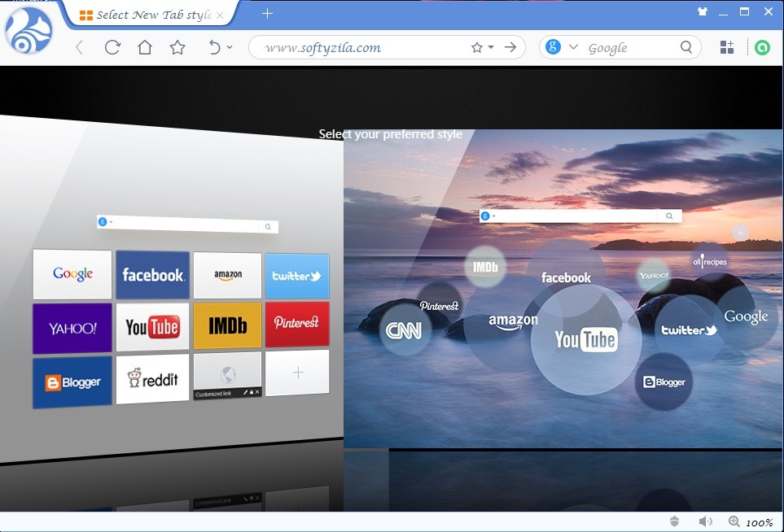This screenshot has width=784, height=532.
Task: Open the Favorites star in the toolbar
Action: pos(177,47)
